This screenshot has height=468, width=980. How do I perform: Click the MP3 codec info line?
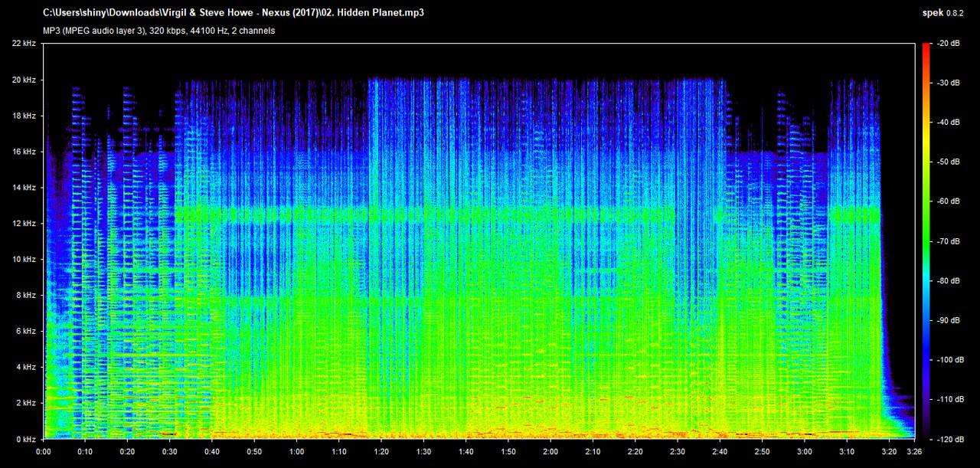(159, 31)
